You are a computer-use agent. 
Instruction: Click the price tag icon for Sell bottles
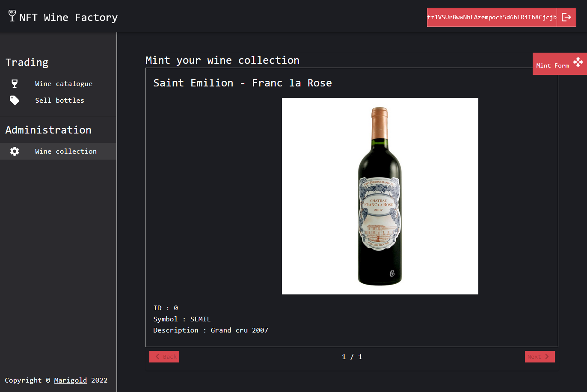coord(15,100)
